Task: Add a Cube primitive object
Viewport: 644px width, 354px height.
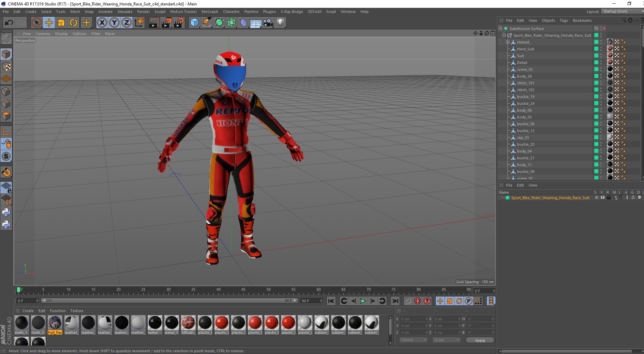Action: pyautogui.click(x=194, y=23)
